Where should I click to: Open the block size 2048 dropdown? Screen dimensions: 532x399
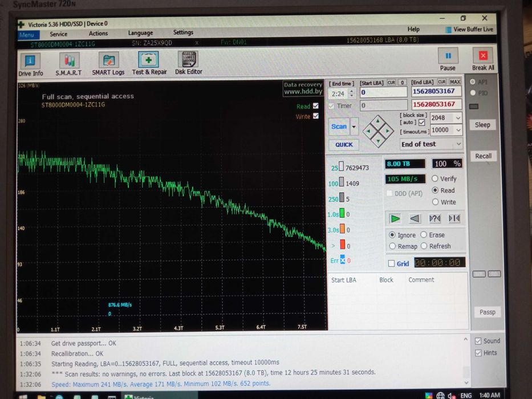point(458,118)
